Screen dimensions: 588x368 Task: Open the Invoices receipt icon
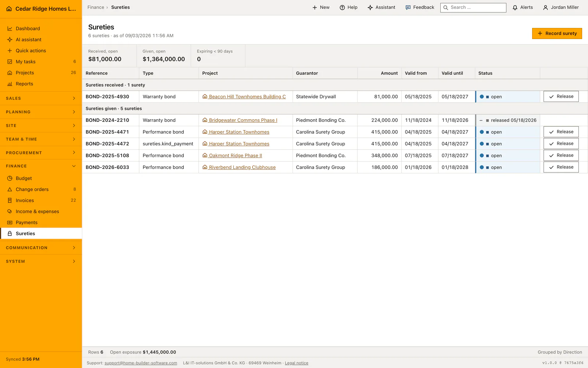point(10,201)
